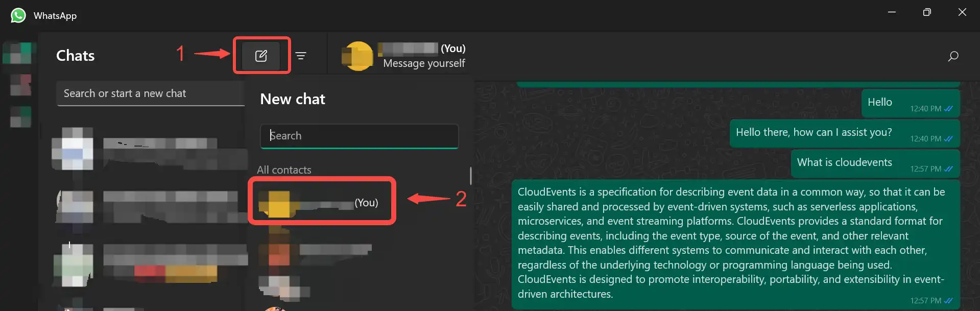Click the yellow profile avatar in chat header
This screenshot has height=311, width=980.
(x=357, y=56)
